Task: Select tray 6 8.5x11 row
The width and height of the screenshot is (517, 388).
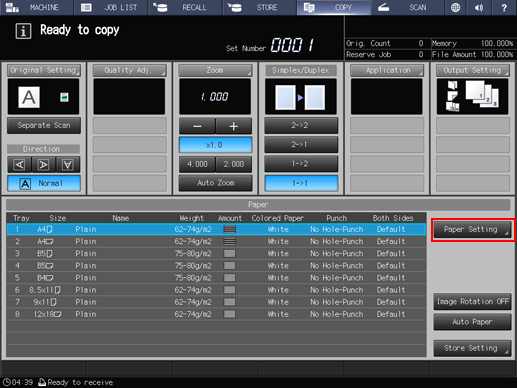Action: coord(216,290)
